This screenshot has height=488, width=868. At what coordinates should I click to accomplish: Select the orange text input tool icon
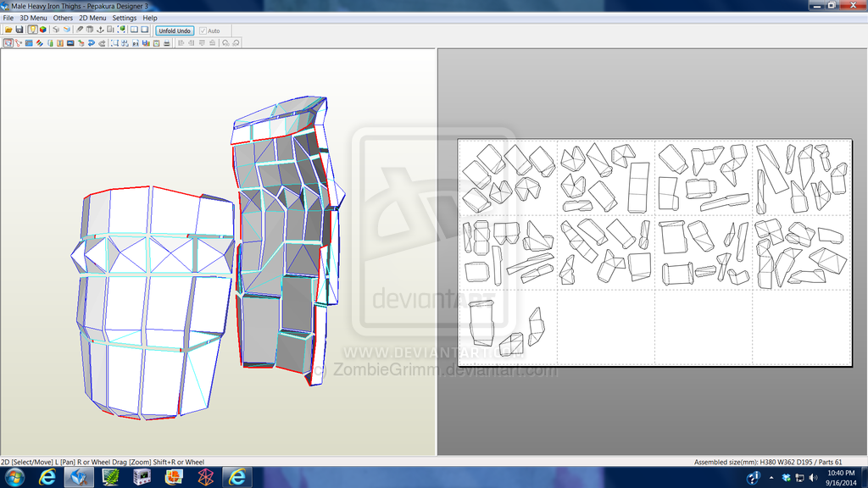tap(60, 42)
